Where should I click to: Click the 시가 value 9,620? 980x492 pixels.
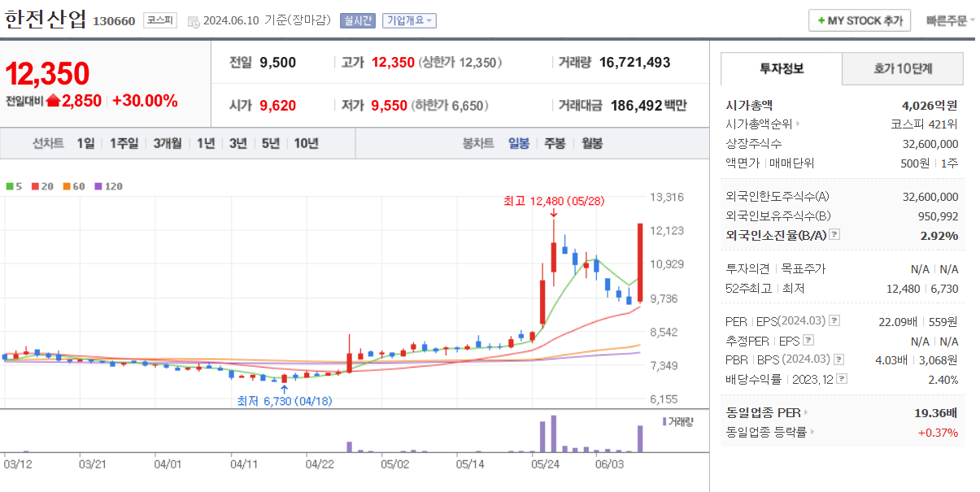pos(277,105)
